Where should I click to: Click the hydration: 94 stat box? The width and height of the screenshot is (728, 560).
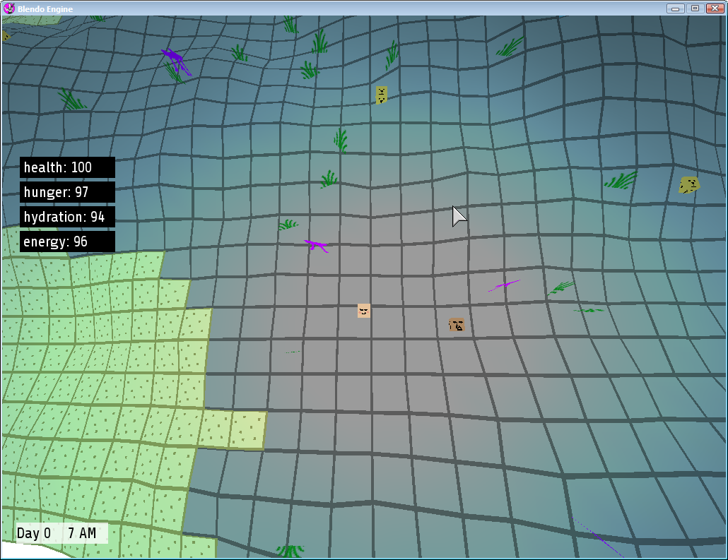coord(67,217)
